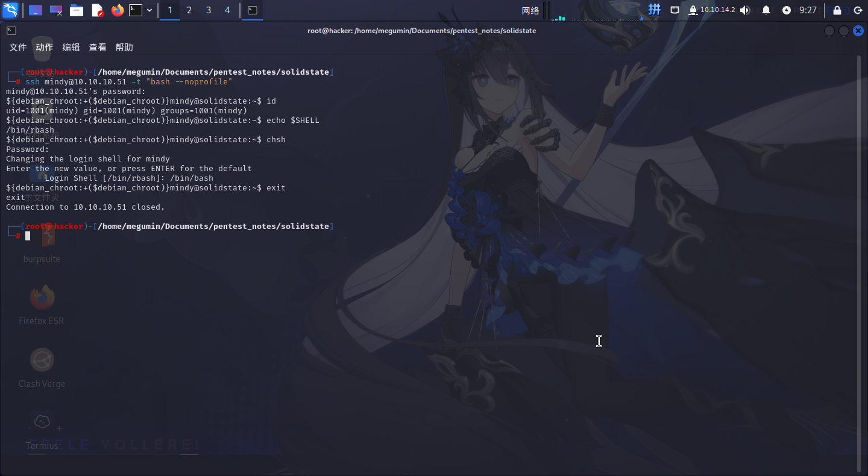This screenshot has width=868, height=476.
Task: Open the 帮助 menu in the terminal
Action: (124, 48)
